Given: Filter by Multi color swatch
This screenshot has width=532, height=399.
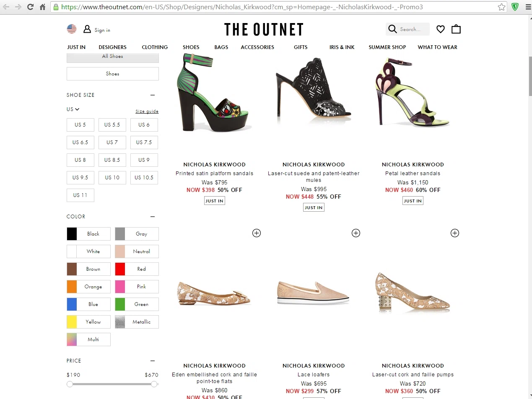Looking at the screenshot, I should click(x=88, y=339).
